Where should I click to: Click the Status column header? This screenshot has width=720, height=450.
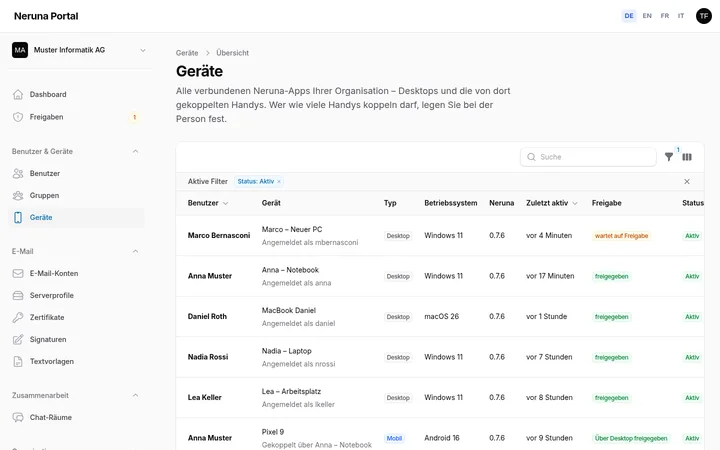tap(693, 203)
